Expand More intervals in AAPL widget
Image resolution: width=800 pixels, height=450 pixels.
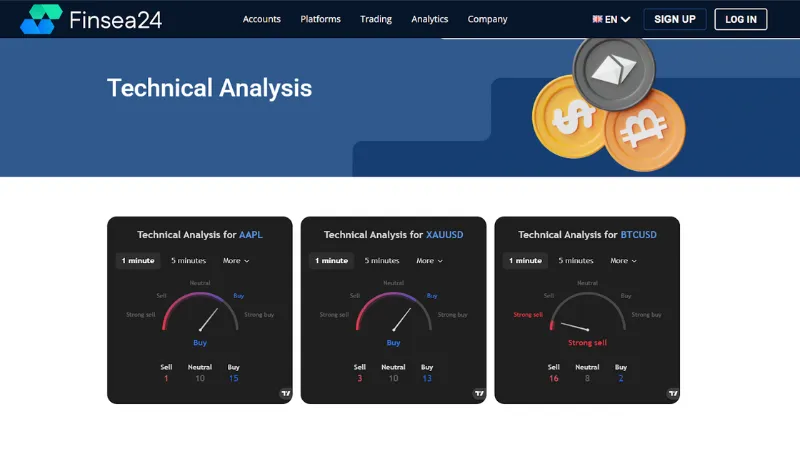pos(236,261)
